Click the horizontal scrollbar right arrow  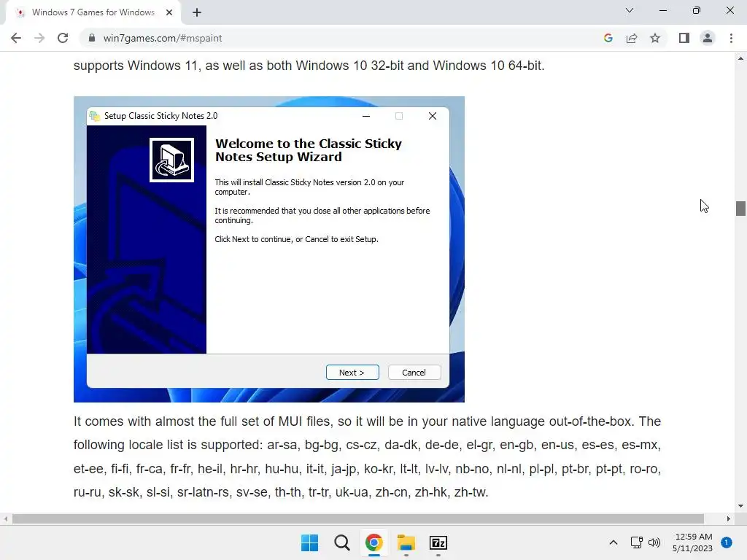click(729, 518)
